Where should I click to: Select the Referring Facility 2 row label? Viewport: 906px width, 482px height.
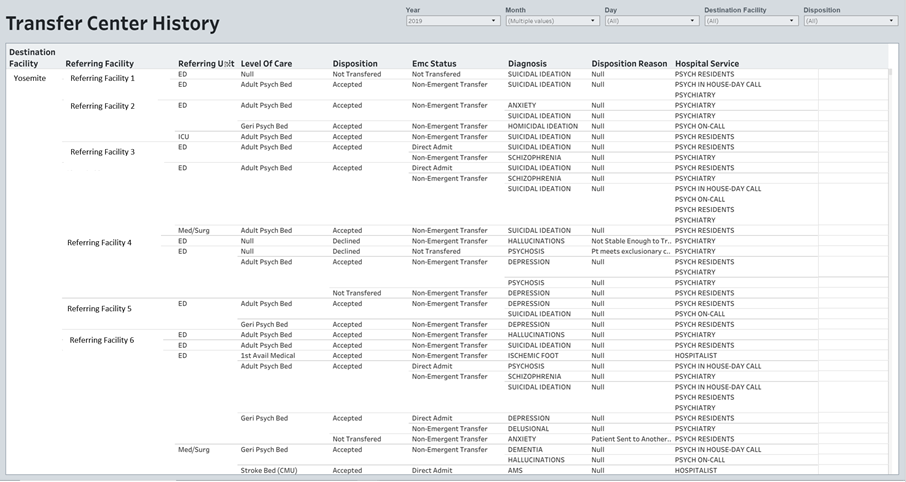102,106
